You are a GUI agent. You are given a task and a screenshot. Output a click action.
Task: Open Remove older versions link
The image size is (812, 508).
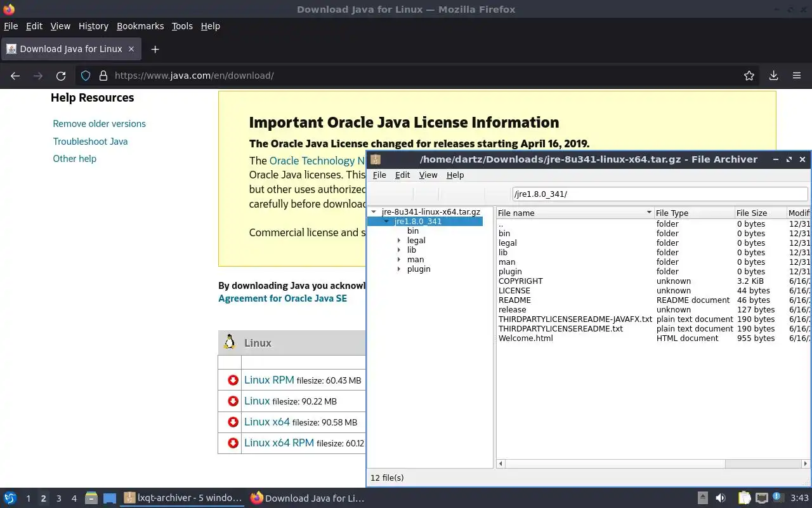[x=100, y=124]
